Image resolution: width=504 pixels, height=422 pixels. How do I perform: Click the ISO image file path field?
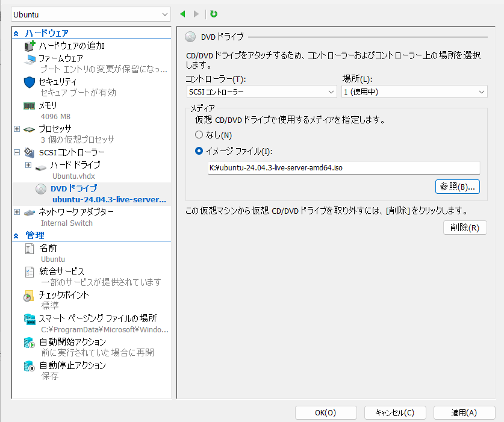pyautogui.click(x=343, y=168)
